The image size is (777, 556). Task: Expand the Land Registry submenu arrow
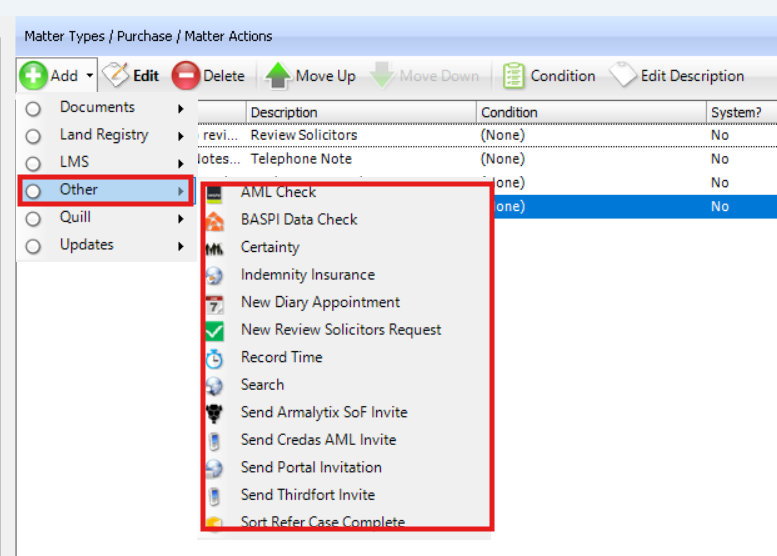pos(181,136)
